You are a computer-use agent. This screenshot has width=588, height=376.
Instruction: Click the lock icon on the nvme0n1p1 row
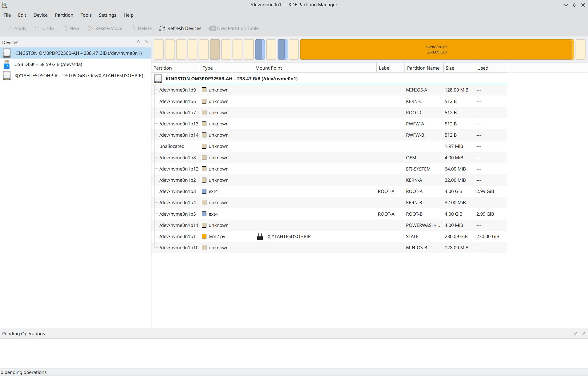coord(260,236)
